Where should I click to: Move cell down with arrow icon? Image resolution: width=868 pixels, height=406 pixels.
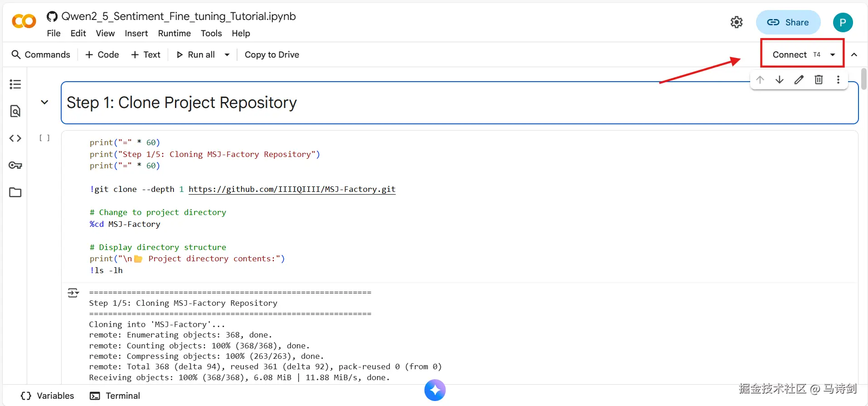[780, 80]
